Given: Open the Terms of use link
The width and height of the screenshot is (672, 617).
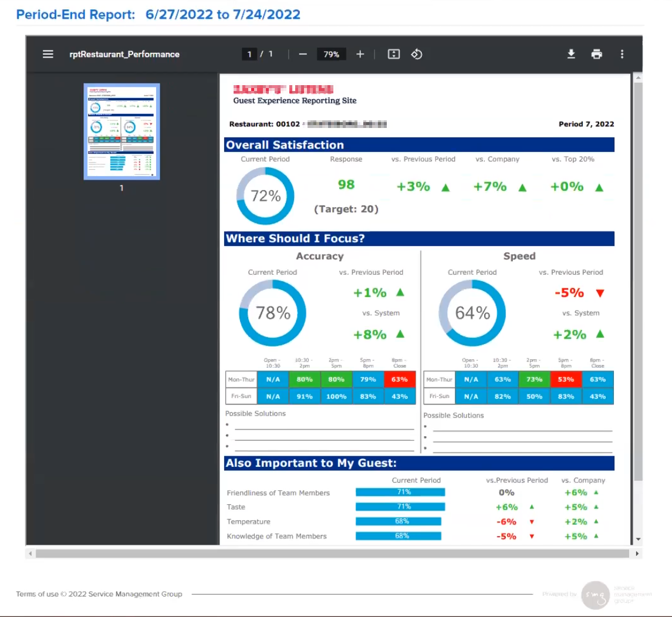Looking at the screenshot, I should 36,594.
